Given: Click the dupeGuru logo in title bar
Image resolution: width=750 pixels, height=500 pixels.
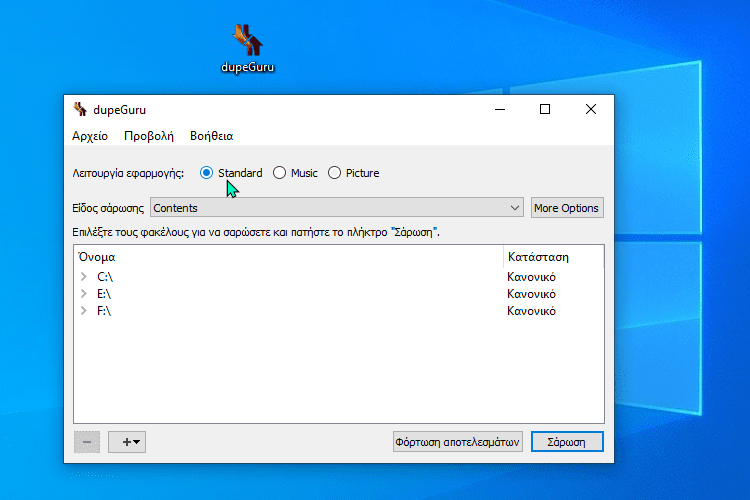Looking at the screenshot, I should pos(80,110).
